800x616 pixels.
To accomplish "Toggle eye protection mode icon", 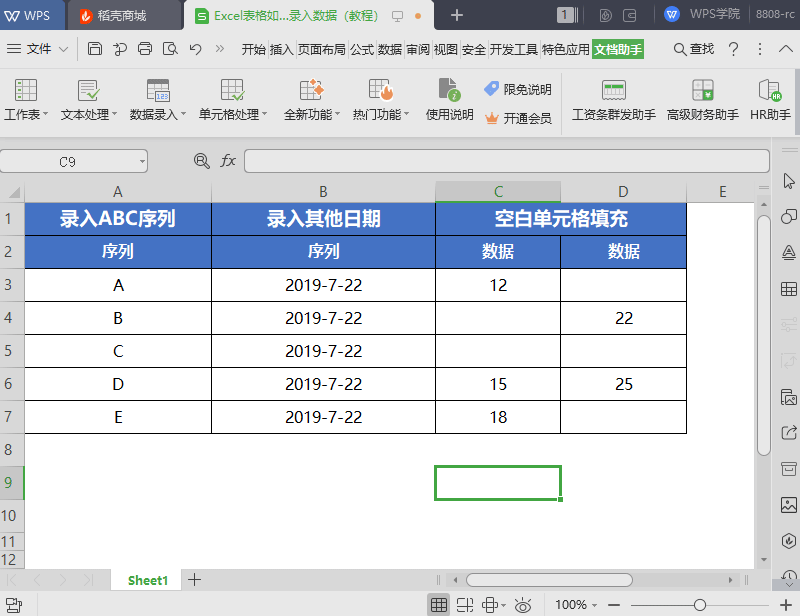I will coord(523,605).
